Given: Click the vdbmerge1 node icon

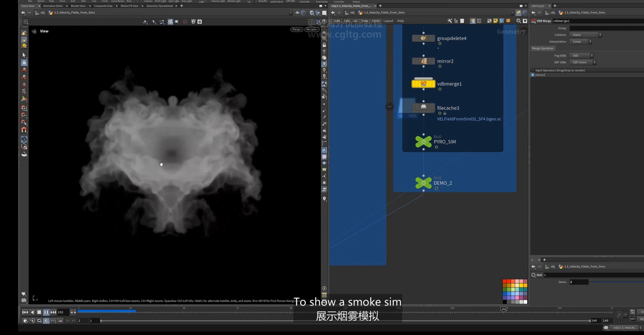Looking at the screenshot, I should click(x=423, y=84).
